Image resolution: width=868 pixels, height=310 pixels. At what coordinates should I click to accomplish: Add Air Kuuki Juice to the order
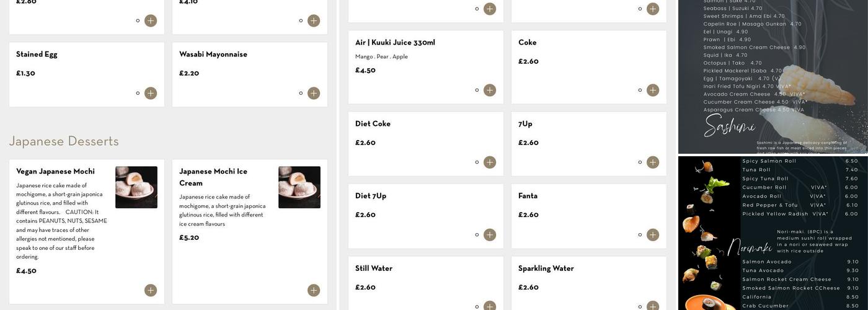coord(490,91)
